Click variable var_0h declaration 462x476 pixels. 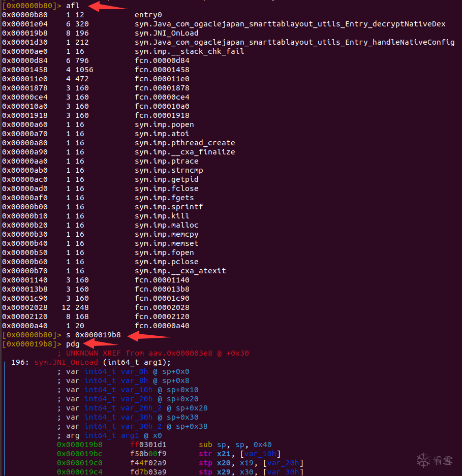pyautogui.click(x=123, y=371)
